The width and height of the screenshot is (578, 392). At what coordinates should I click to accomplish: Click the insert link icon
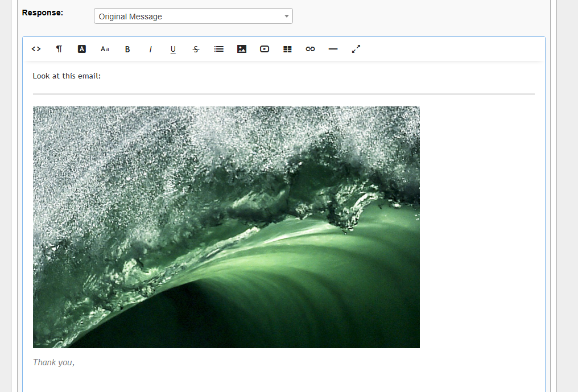point(310,49)
